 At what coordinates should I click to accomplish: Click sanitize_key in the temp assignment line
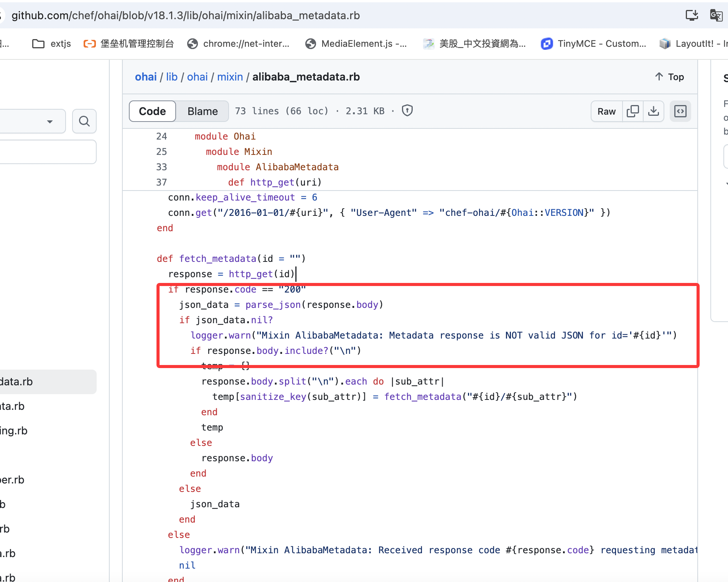tap(273, 397)
